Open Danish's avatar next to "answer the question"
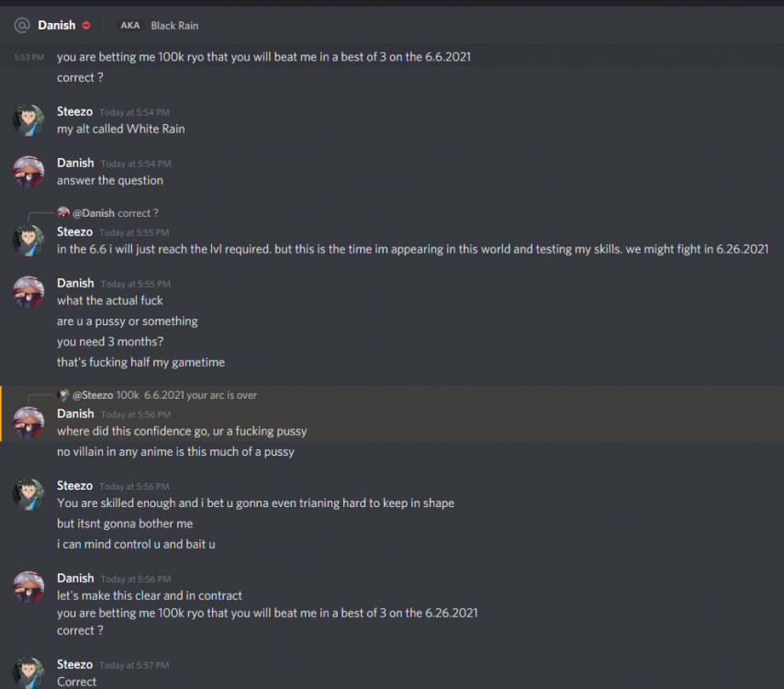Viewport: 784px width, 689px height. (28, 172)
